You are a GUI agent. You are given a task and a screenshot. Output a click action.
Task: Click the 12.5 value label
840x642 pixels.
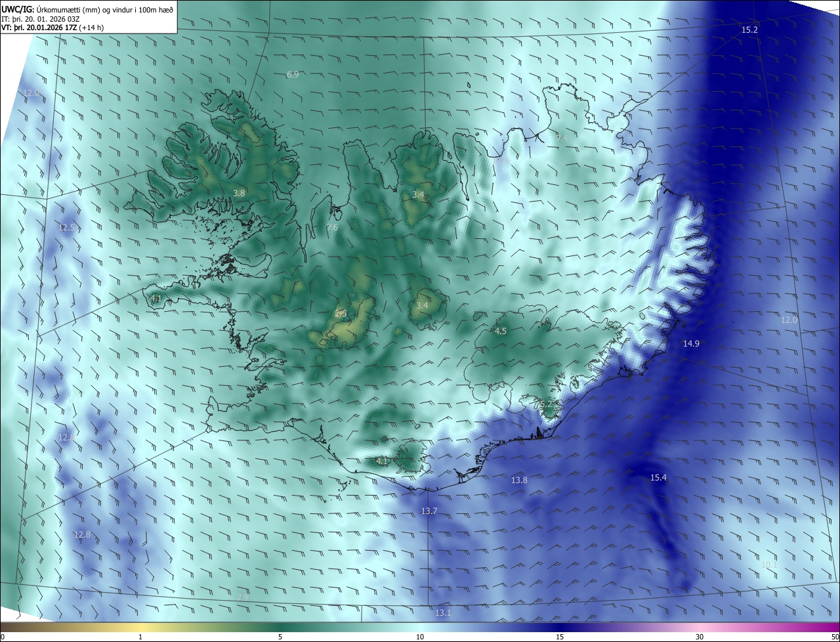[x=66, y=228]
